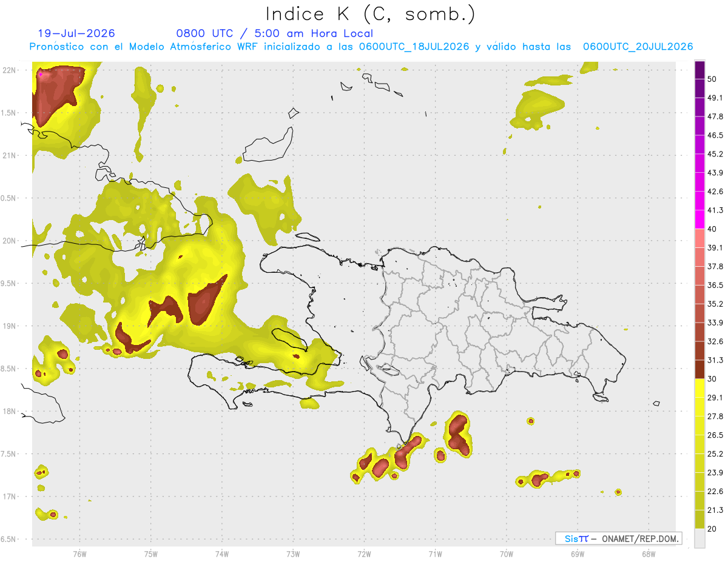Click the 73W longitude label
728x562 pixels.
click(293, 554)
